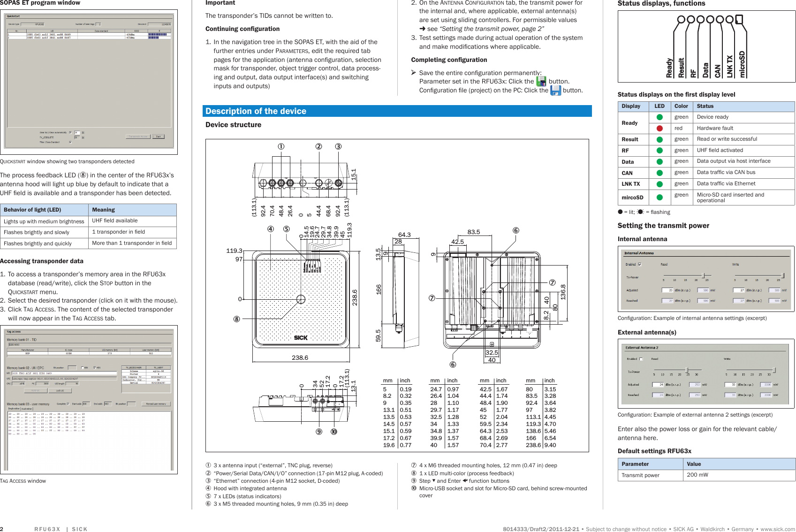The height and width of the screenshot is (532, 796).
Task: Toggle Enabled checkbox in Internal Antenna panel
Action: 640,264
